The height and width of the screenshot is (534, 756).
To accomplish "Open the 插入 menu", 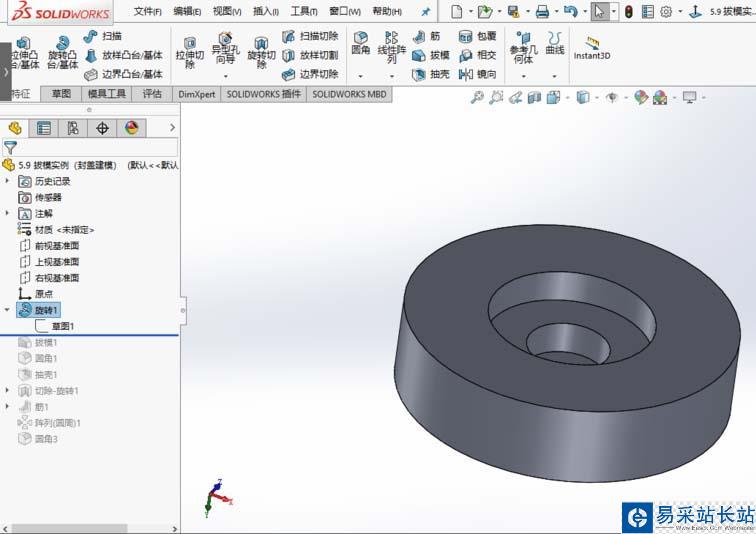I will coord(266,12).
